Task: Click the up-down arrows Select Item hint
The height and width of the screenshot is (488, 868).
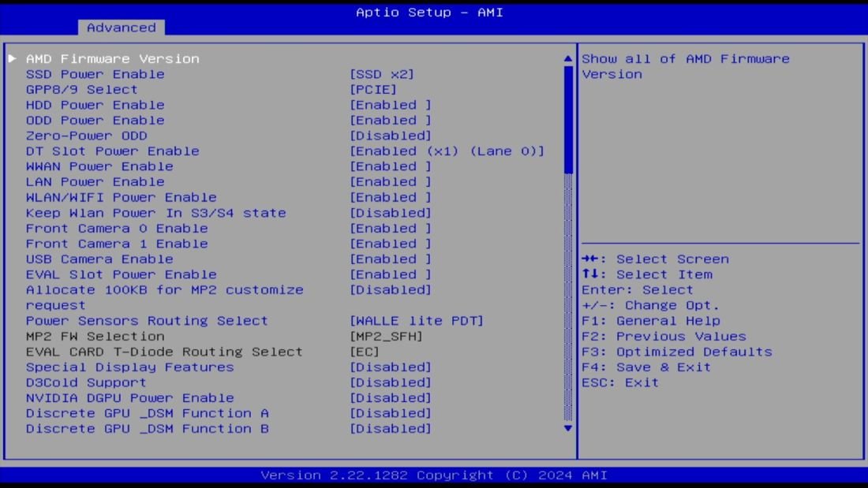Action: click(647, 274)
